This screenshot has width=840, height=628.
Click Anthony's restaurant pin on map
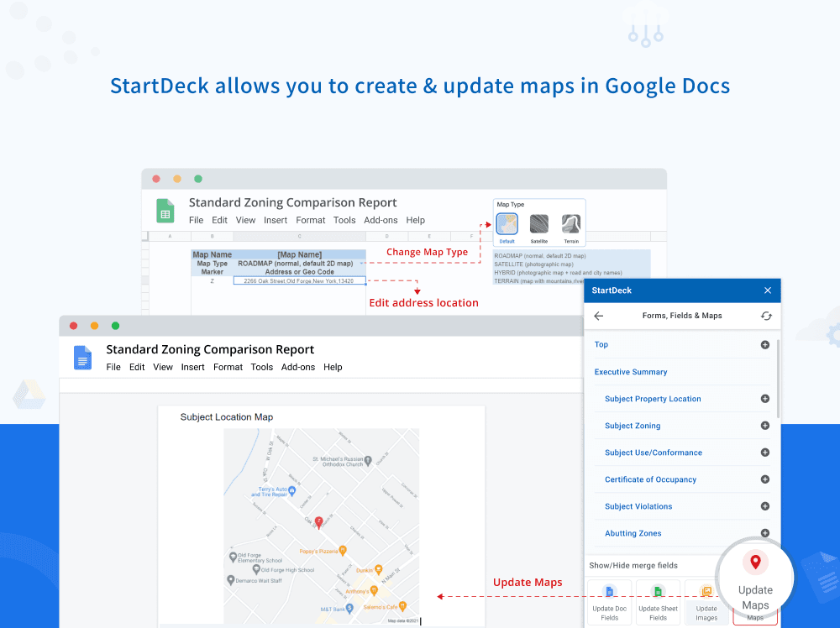(x=374, y=590)
